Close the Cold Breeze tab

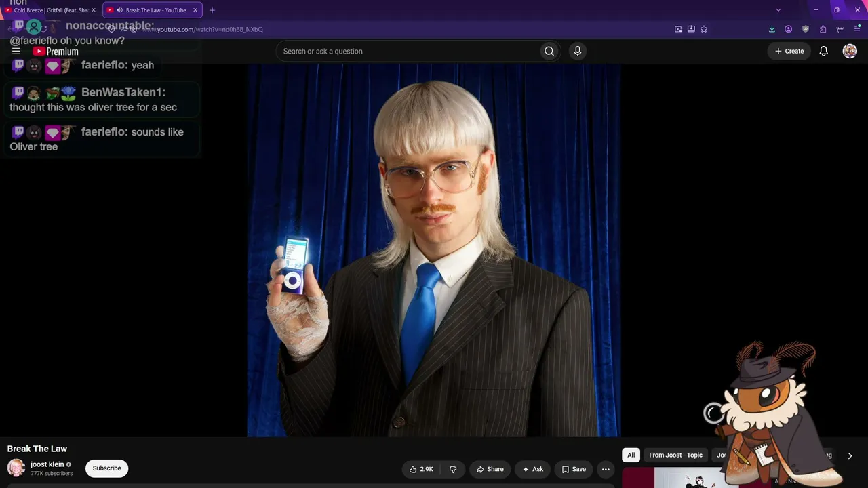click(x=94, y=10)
